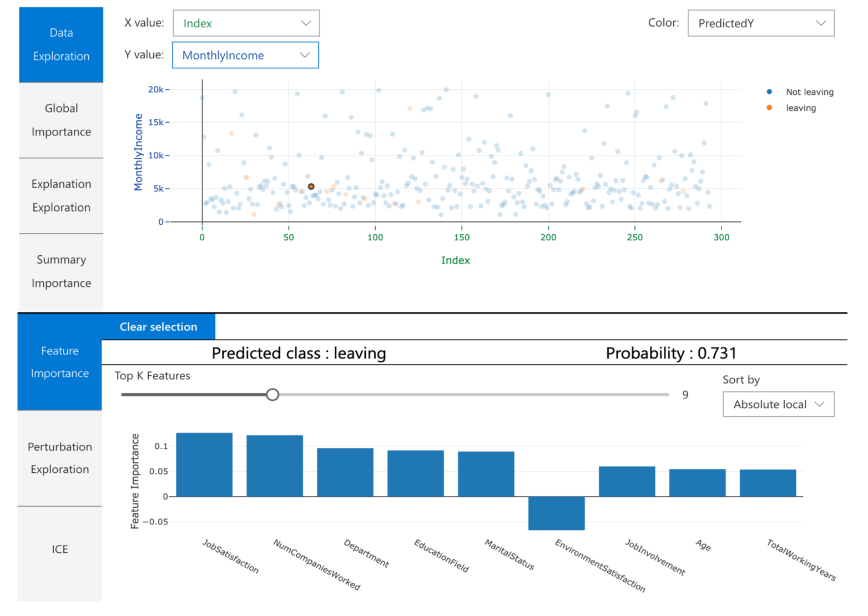Open the Color dropdown set to PredictedY
This screenshot has height=616, width=868.
[760, 23]
